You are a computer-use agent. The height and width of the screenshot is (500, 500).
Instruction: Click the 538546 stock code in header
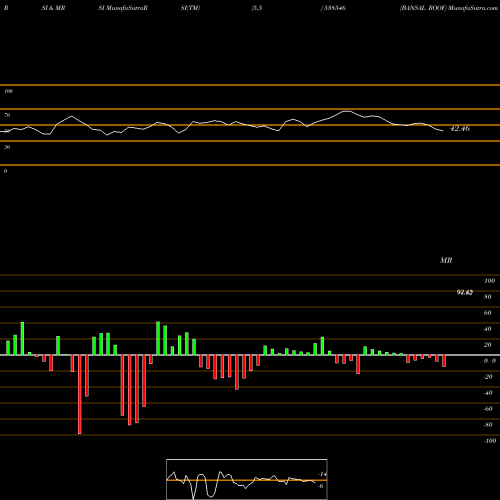(x=334, y=8)
